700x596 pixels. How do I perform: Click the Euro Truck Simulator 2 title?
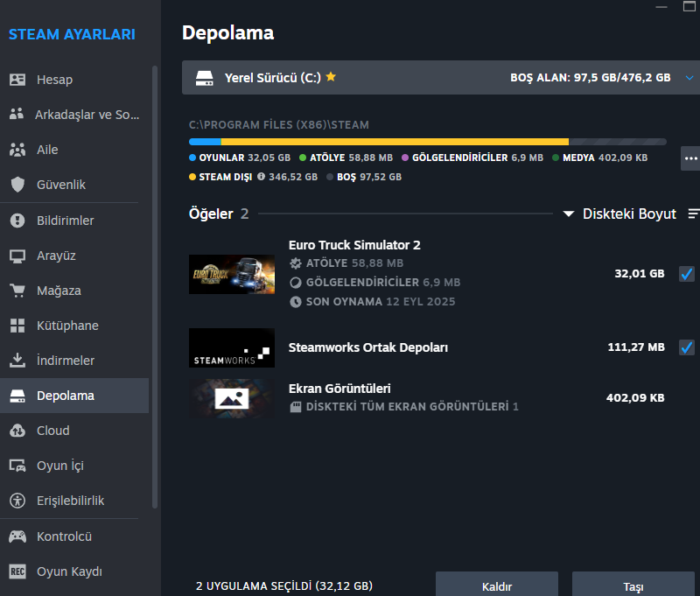point(354,245)
